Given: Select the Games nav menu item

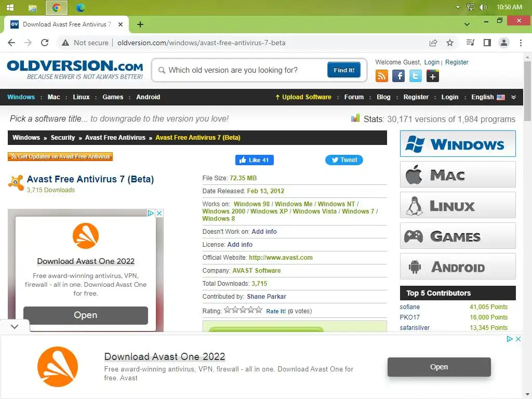Looking at the screenshot, I should (x=113, y=97).
